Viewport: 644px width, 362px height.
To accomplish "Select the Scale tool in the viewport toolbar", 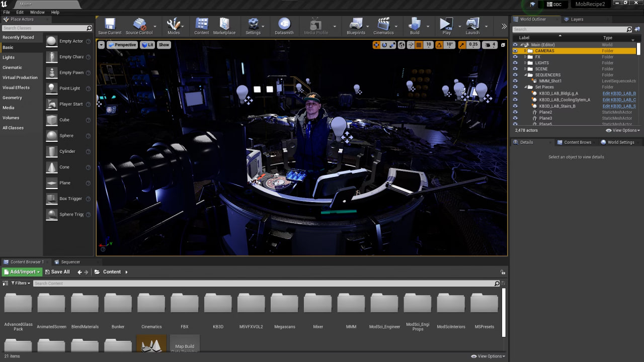I will coord(392,45).
